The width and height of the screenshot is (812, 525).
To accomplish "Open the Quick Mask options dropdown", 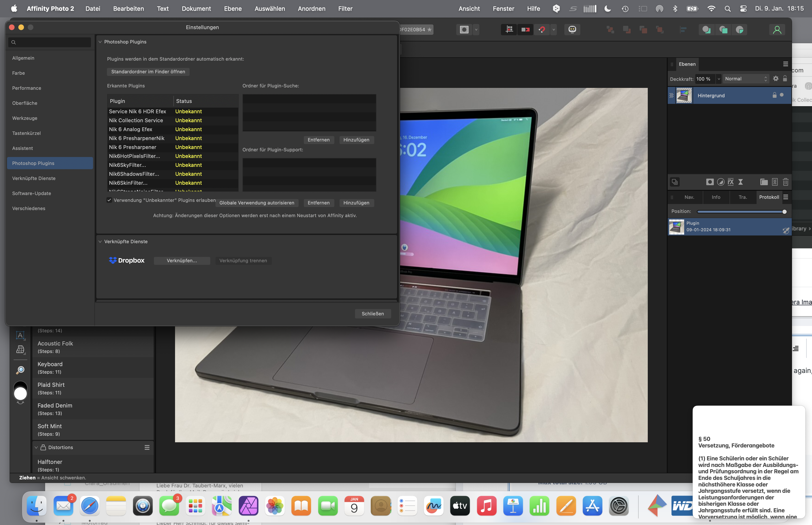I will tap(476, 30).
